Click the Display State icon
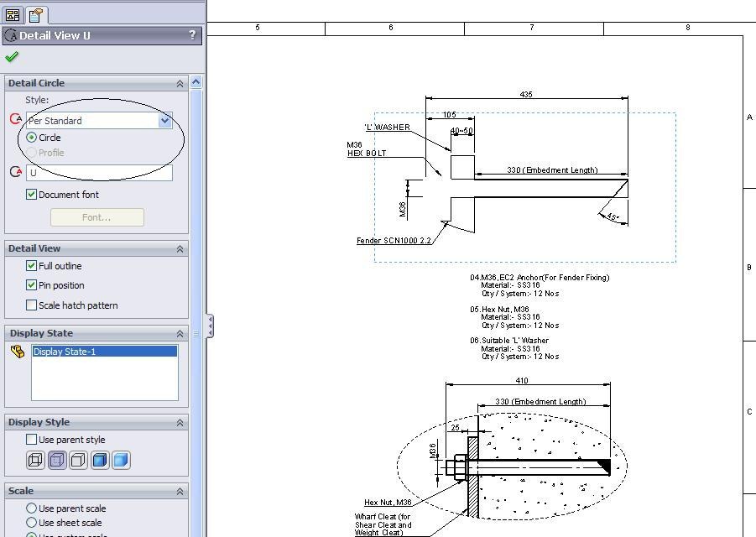The image size is (756, 537). point(18,352)
